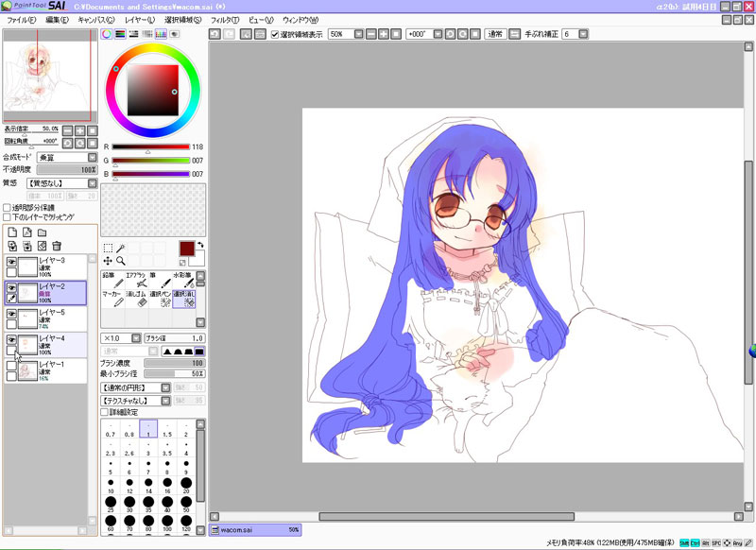
Task: Open the ファイル(F) menu
Action: click(x=21, y=20)
